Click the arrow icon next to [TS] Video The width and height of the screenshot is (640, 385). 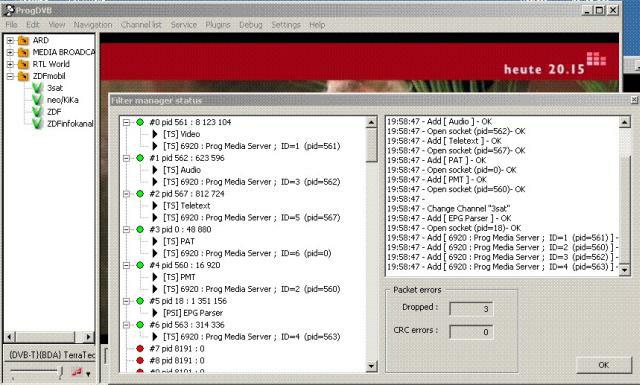click(x=155, y=134)
